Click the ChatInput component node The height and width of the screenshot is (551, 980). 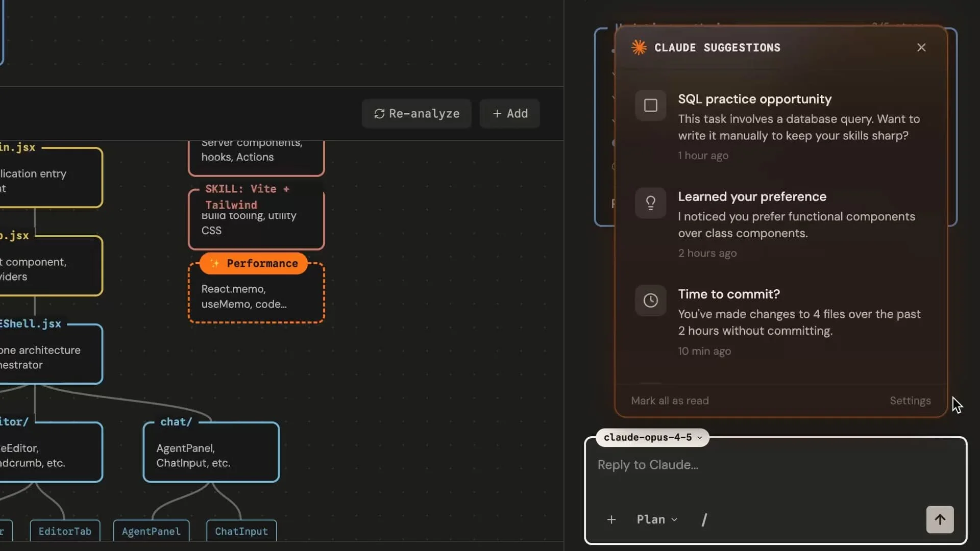[241, 531]
